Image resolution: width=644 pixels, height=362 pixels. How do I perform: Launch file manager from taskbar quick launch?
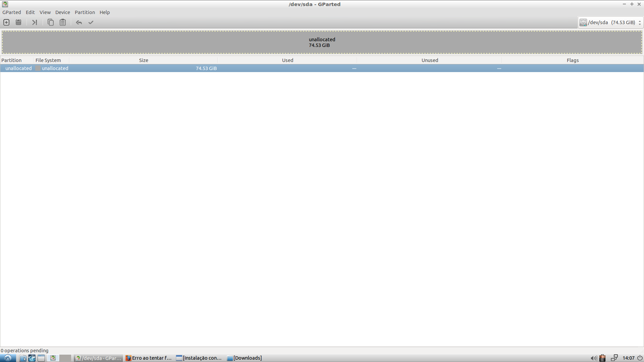tap(23, 358)
